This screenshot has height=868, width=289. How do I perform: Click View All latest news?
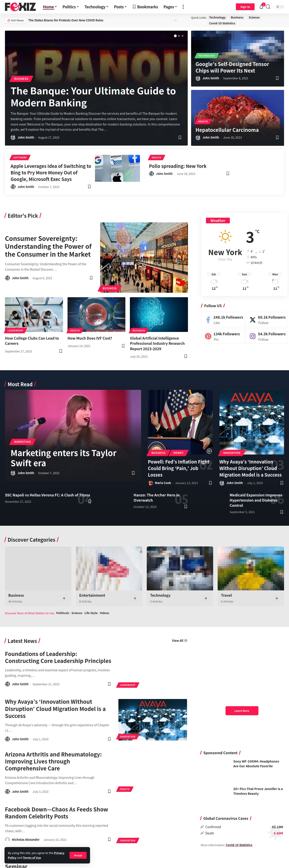coord(179,641)
